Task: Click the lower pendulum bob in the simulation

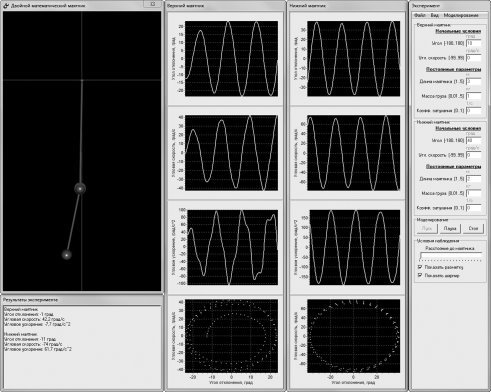Action: (67, 255)
